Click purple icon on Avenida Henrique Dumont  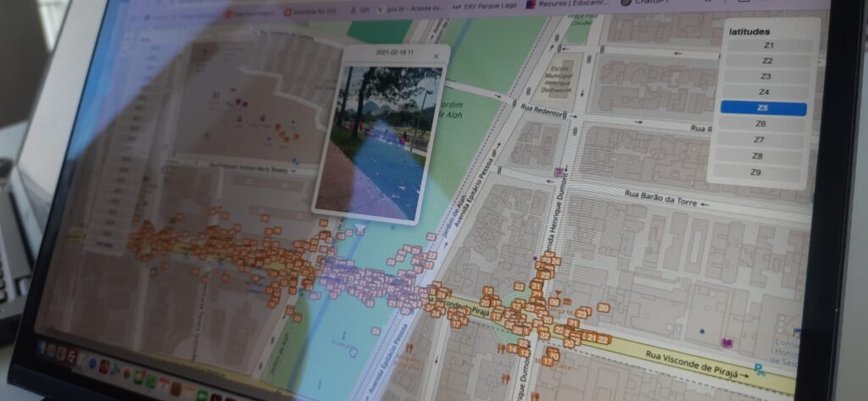(559, 172)
